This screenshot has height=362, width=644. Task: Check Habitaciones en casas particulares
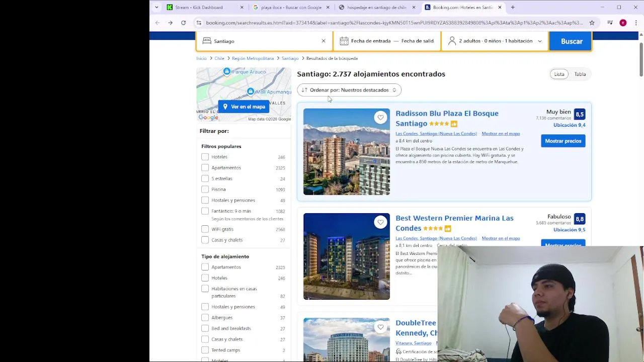[x=205, y=289]
